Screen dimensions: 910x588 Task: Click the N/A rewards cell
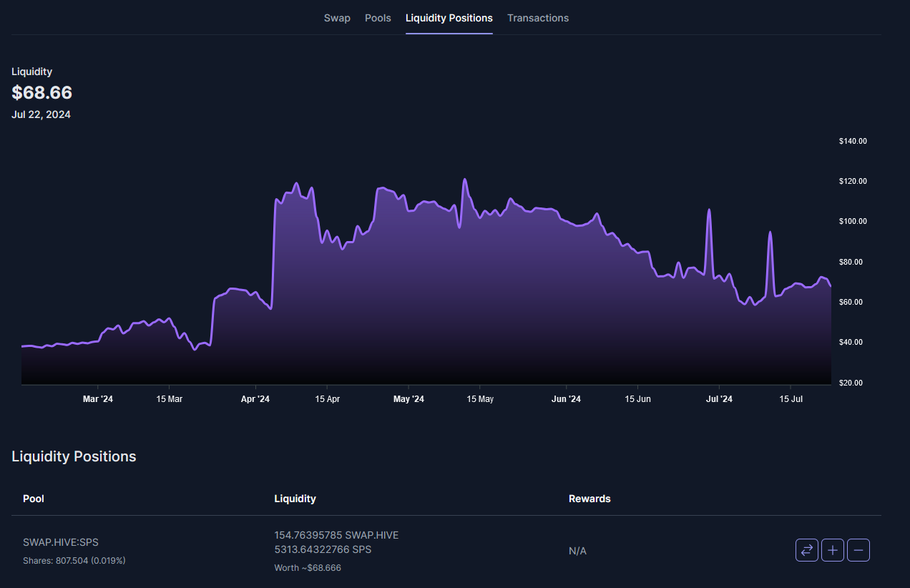[577, 551]
